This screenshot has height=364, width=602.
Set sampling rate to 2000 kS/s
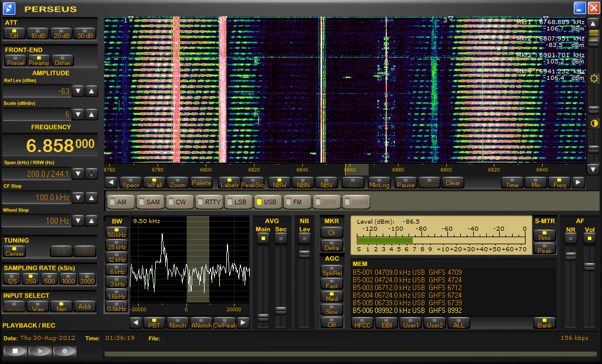(x=87, y=279)
